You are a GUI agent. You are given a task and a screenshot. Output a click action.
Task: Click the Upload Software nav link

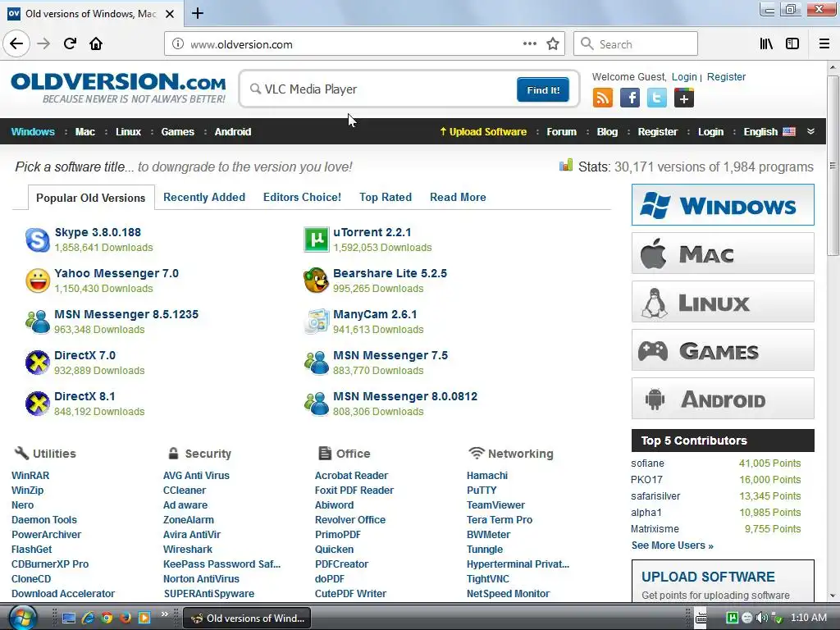tap(483, 132)
